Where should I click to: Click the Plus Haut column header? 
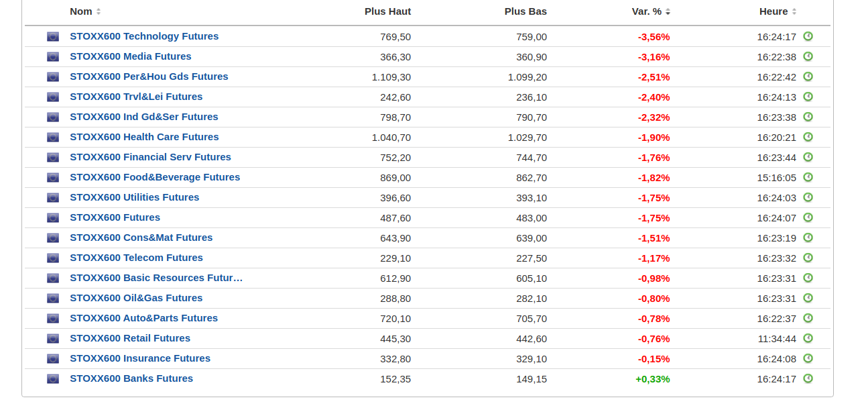tap(387, 11)
